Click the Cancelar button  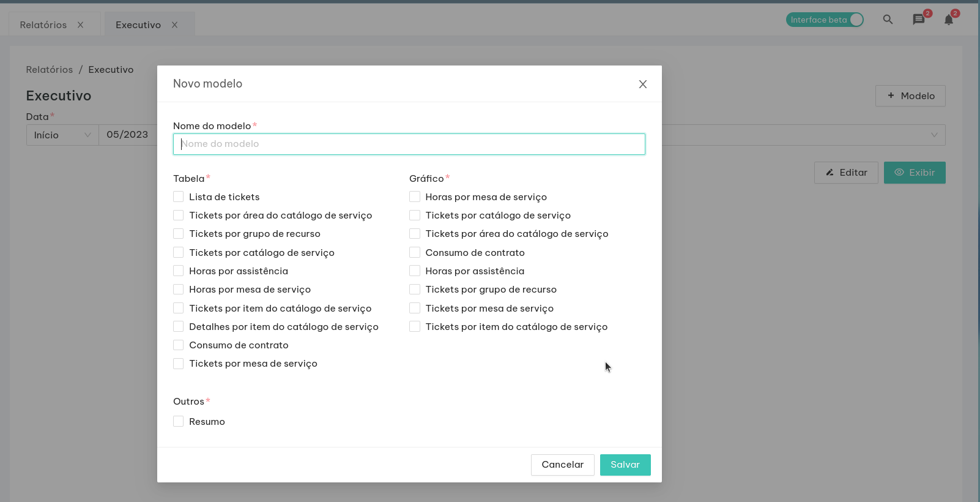pos(562,465)
